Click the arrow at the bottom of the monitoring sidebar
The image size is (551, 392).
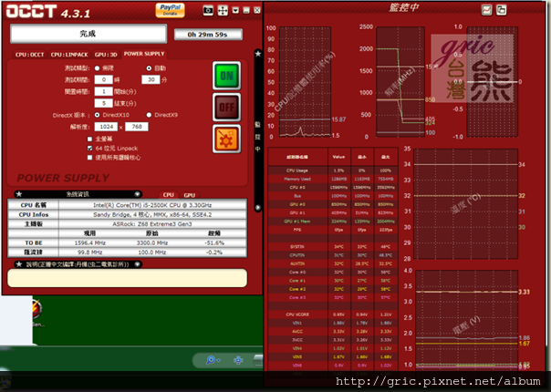pos(258,207)
